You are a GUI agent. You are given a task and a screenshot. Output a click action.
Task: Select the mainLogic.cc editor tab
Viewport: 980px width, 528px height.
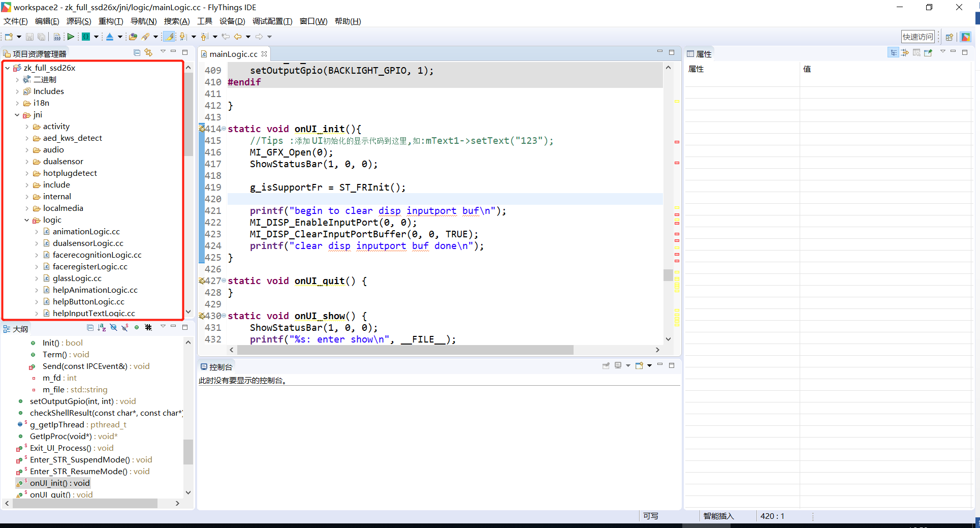tap(233, 54)
